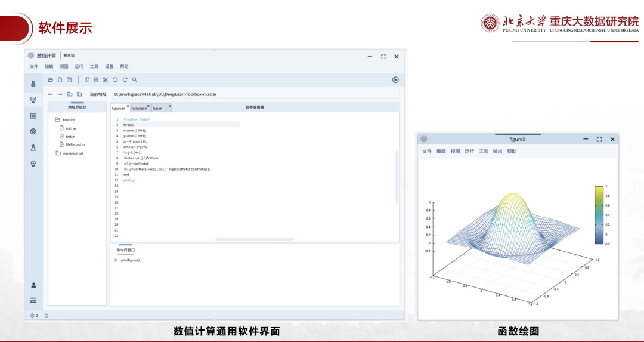The height and width of the screenshot is (342, 644).
Task: Close the fun.m editor tab
Action: (x=169, y=107)
